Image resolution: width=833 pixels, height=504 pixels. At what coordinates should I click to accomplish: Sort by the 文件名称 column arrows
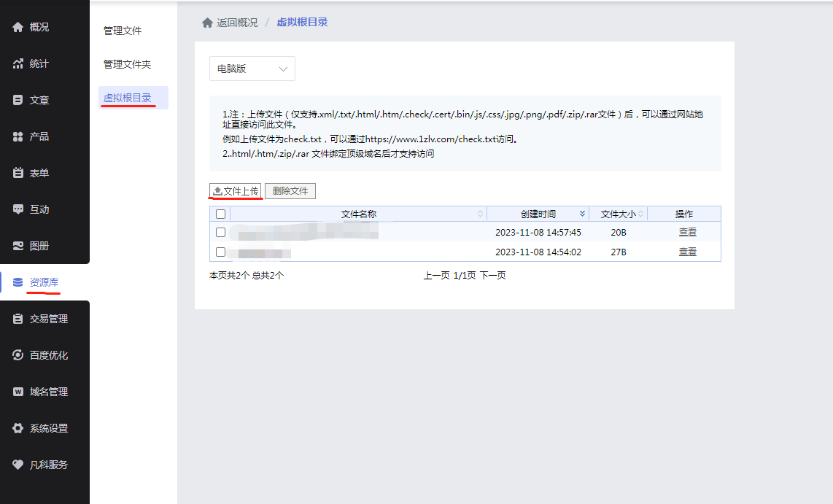tap(480, 214)
